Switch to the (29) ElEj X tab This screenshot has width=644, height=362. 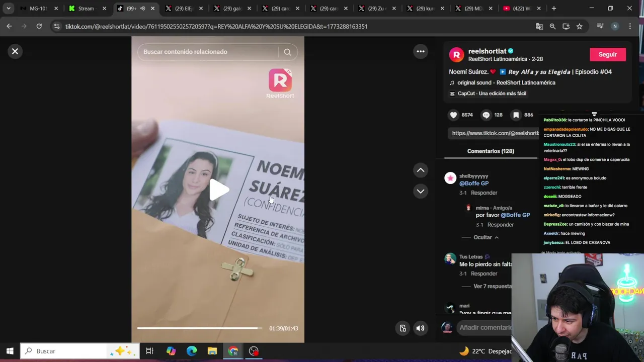pos(184,9)
